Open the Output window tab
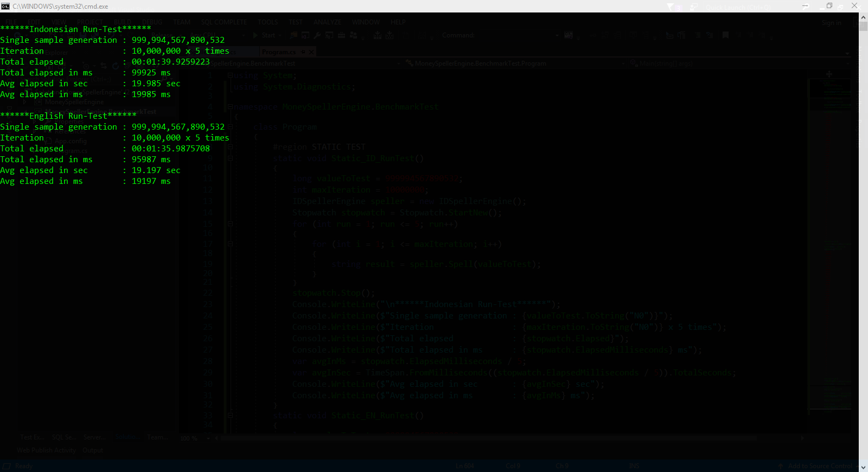Image resolution: width=868 pixels, height=472 pixels. coord(93,450)
